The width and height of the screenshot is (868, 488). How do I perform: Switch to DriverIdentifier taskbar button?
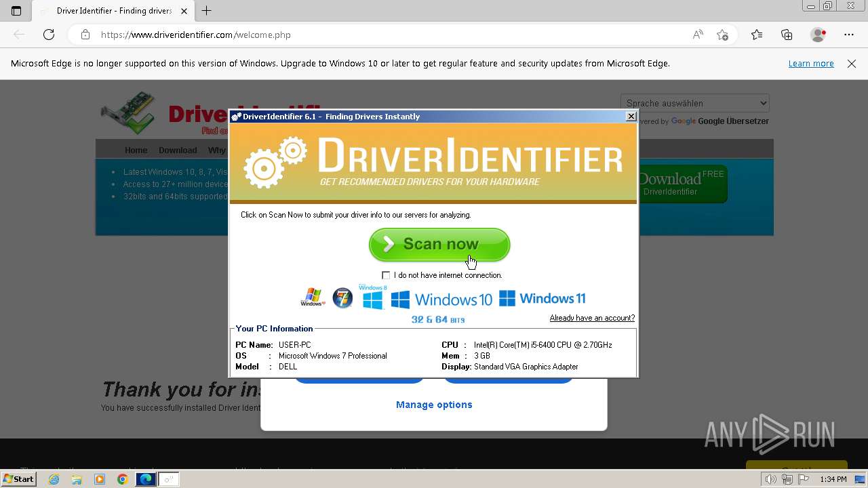[x=169, y=479]
